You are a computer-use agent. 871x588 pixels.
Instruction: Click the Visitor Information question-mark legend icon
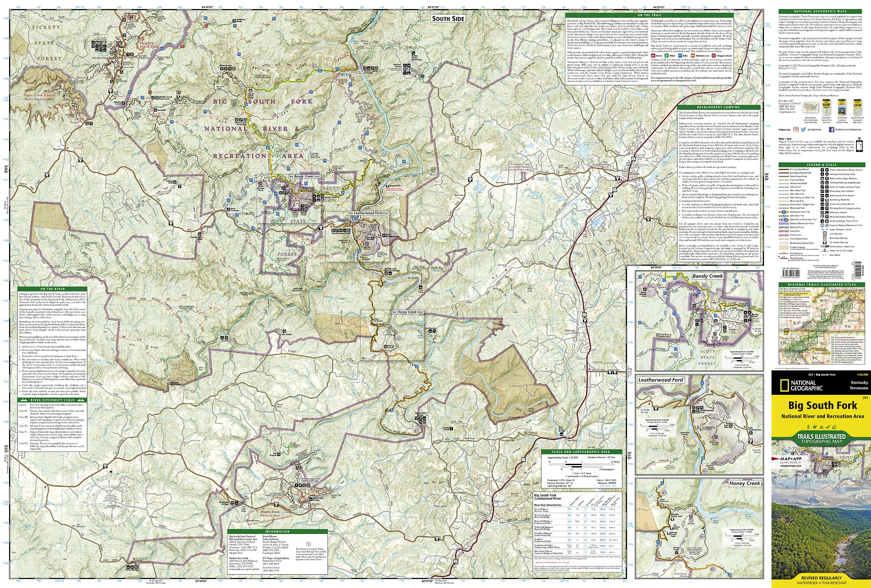[822, 170]
